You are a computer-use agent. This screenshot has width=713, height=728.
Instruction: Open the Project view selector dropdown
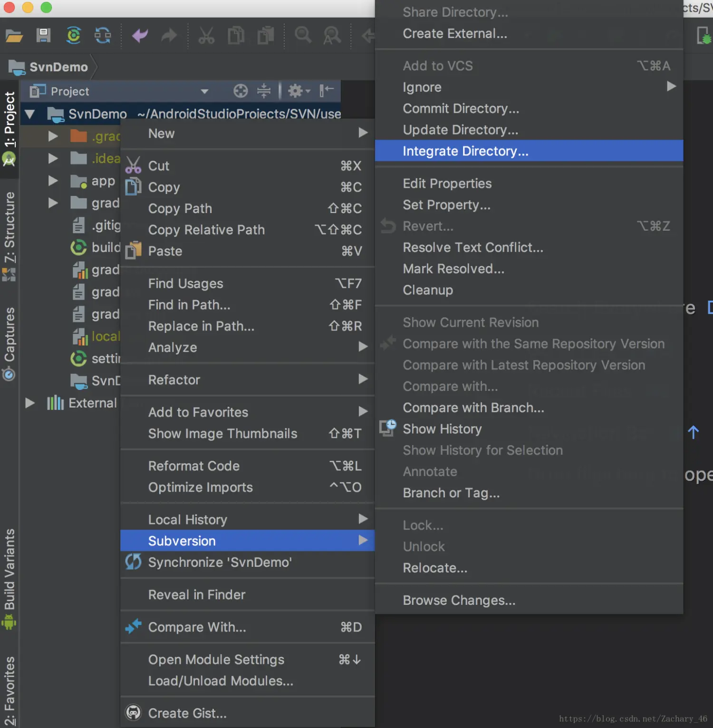205,91
